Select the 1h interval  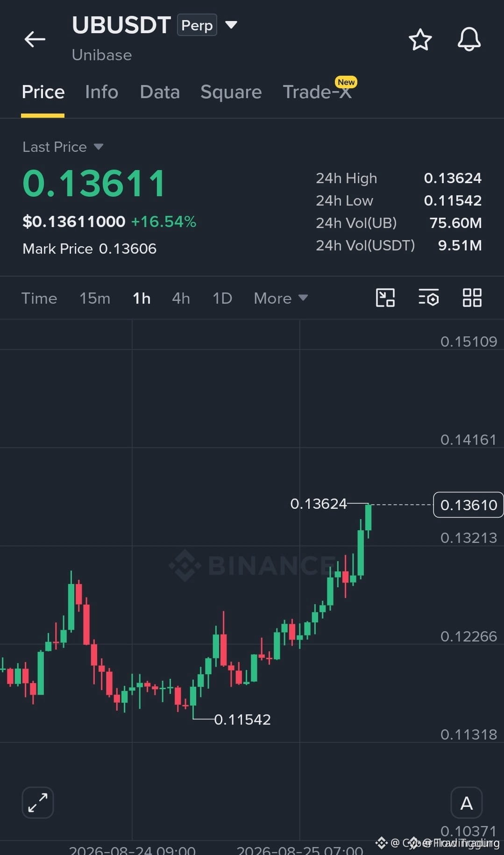[142, 298]
